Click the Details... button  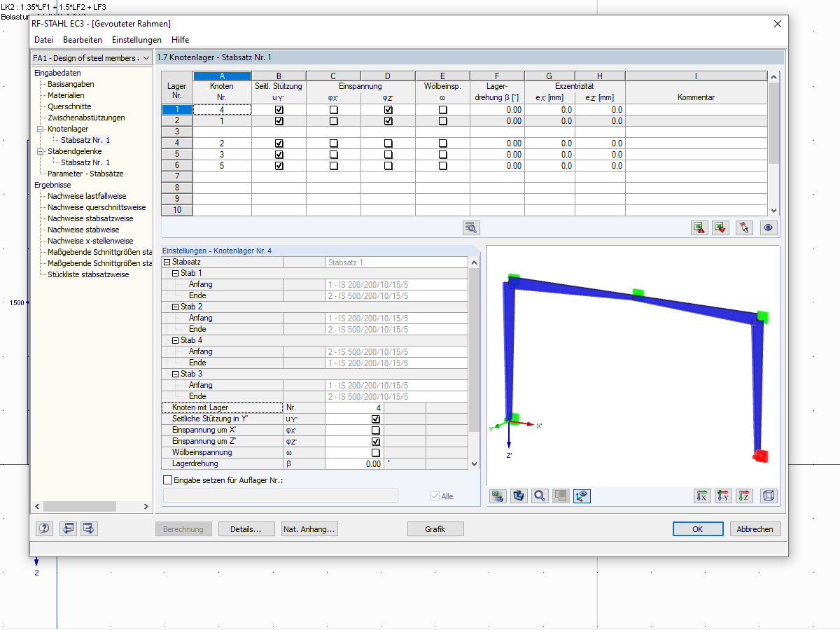pyautogui.click(x=246, y=529)
